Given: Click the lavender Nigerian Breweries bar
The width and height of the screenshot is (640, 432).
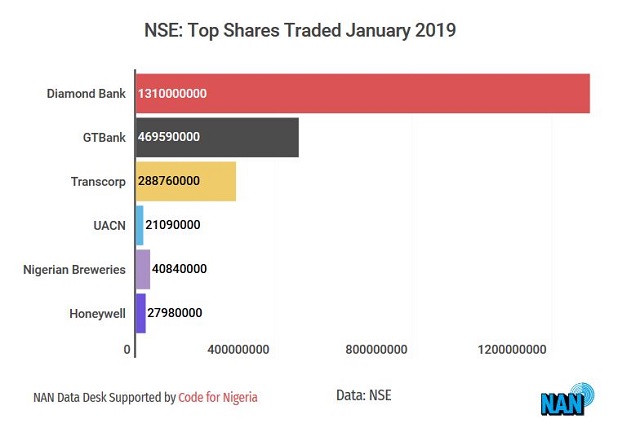Looking at the screenshot, I should (x=142, y=269).
